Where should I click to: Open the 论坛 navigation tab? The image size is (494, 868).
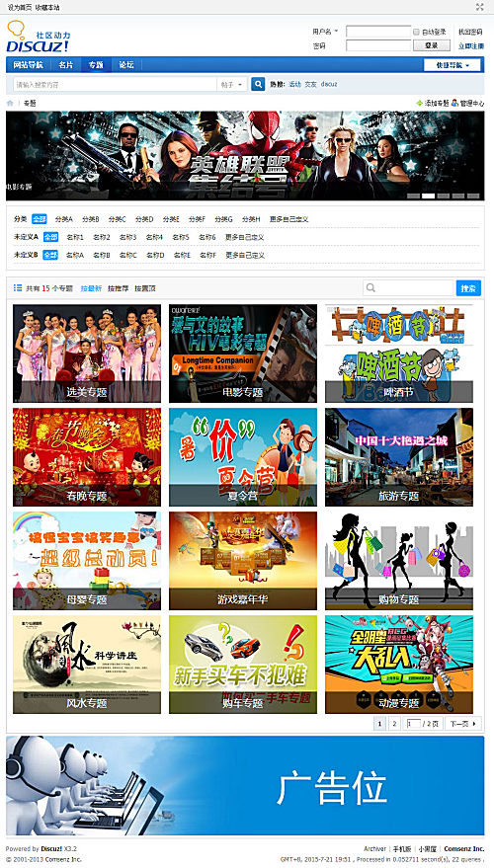tap(126, 65)
